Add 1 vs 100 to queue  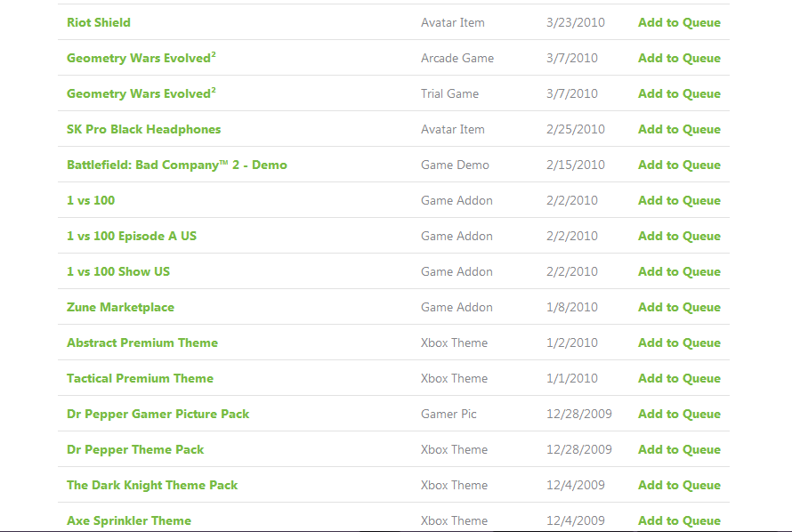click(679, 200)
